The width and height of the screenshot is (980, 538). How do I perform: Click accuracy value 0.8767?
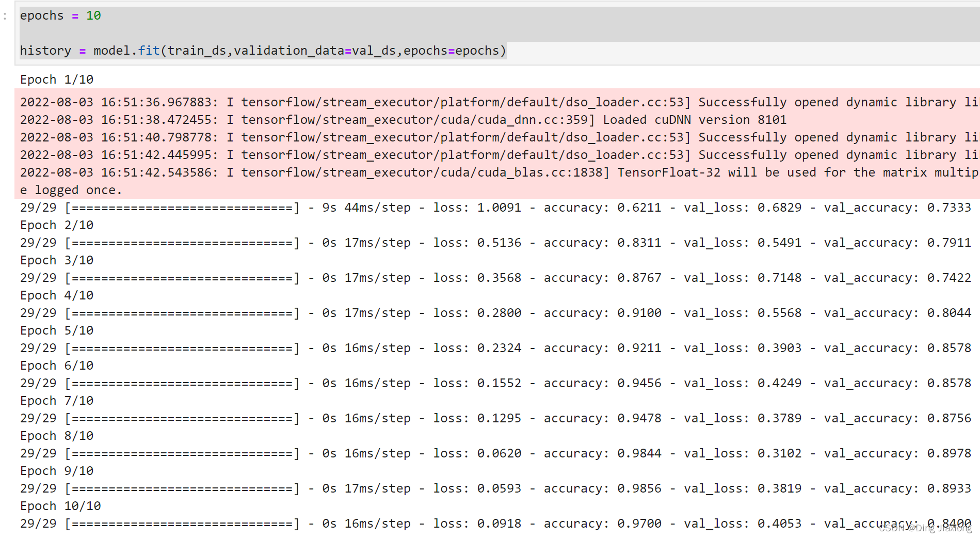639,278
